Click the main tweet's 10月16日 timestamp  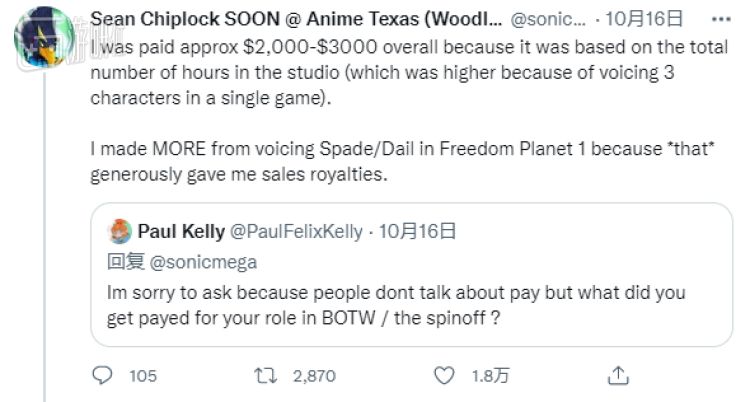pos(644,19)
